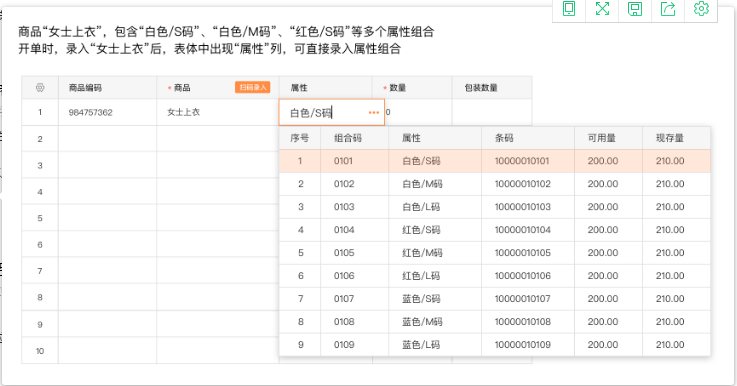Click the share export icon
Viewport: 737px width, 386px height.
[x=668, y=8]
